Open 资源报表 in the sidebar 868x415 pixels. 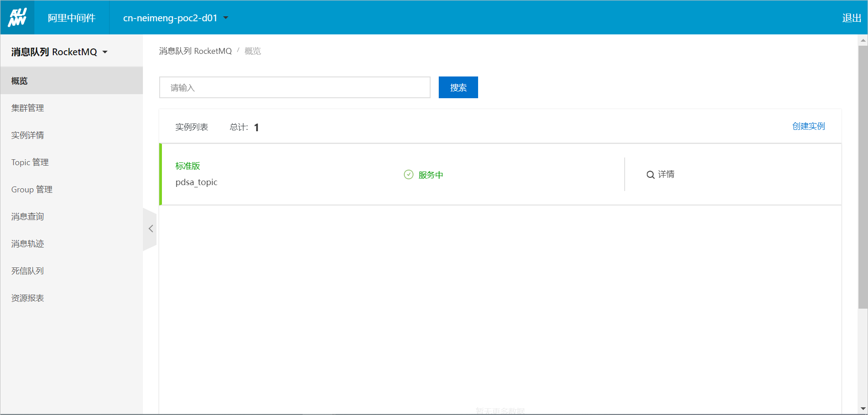tap(71, 298)
